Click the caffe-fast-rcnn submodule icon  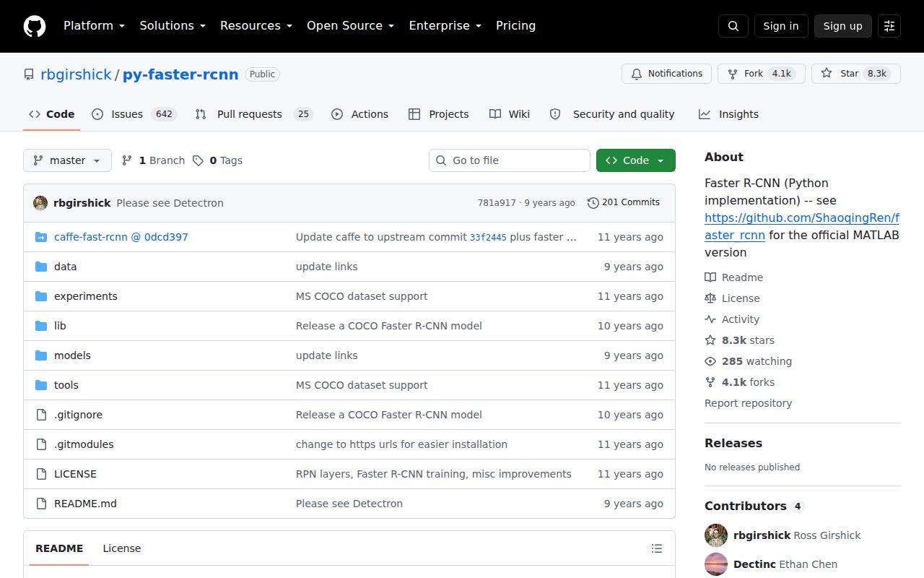(41, 237)
